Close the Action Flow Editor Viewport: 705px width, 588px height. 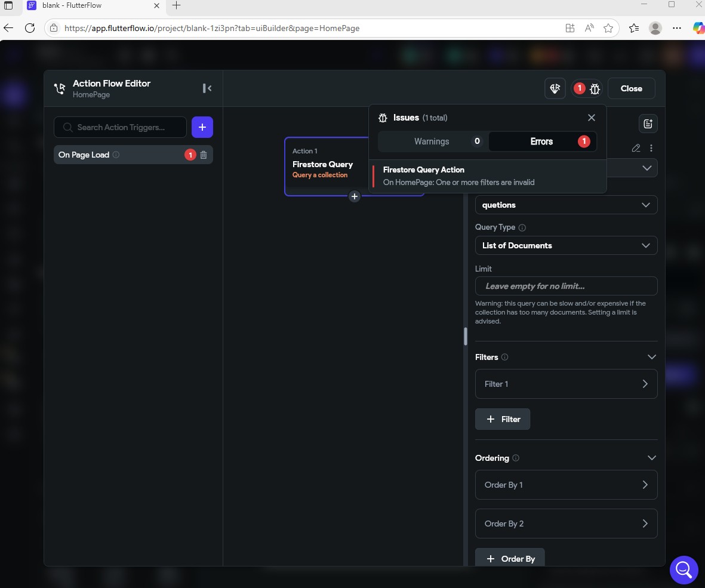631,88
